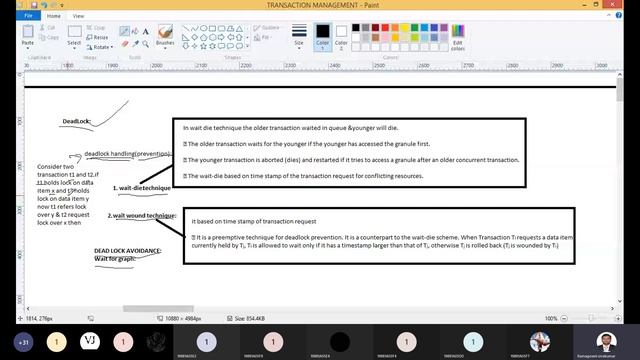Switch to the Home tab
Image resolution: width=640 pixels, height=360 pixels.
click(53, 16)
